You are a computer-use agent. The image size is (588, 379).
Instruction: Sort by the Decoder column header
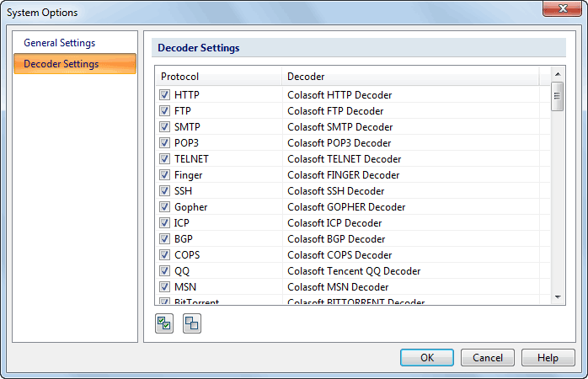click(x=410, y=77)
